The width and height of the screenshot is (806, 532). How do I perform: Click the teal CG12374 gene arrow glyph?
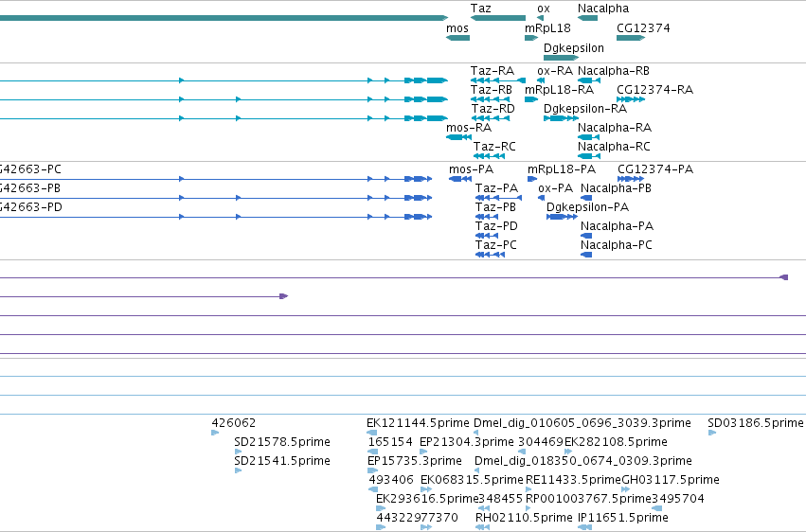[631, 38]
